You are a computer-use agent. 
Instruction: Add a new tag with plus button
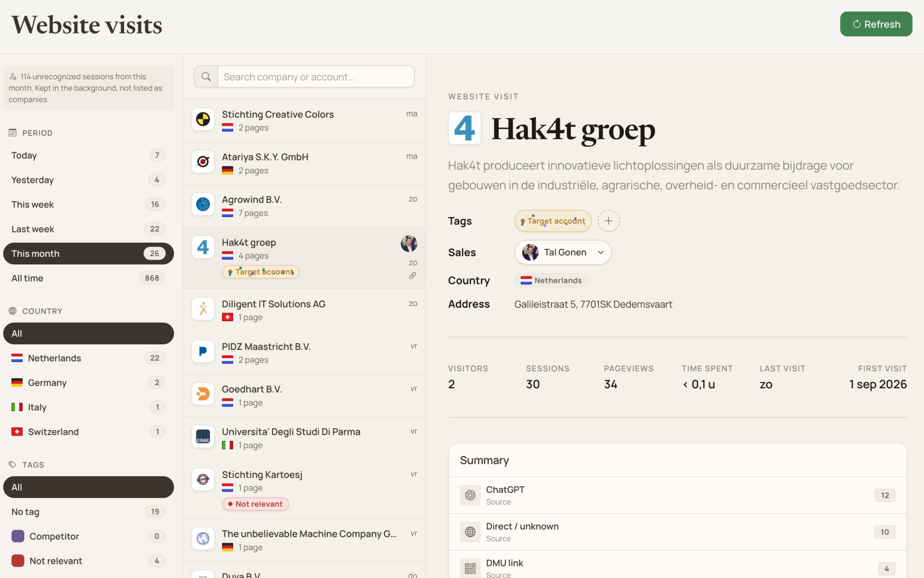point(608,221)
